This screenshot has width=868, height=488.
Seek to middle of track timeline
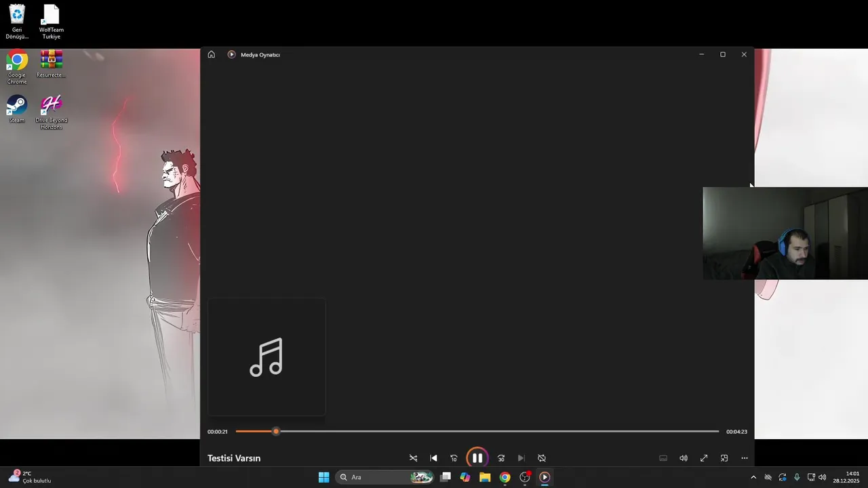pos(477,431)
